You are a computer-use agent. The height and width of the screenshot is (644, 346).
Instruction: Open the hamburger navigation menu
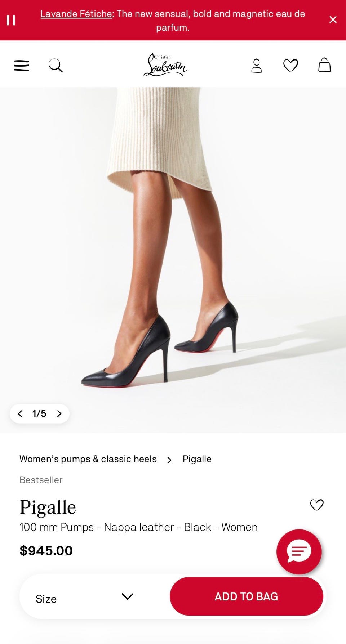click(22, 66)
